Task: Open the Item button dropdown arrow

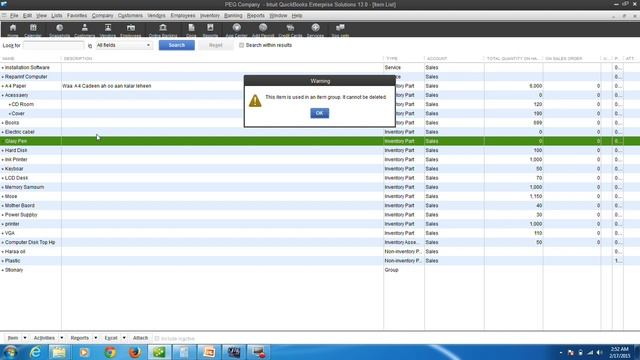Action: pos(24,338)
